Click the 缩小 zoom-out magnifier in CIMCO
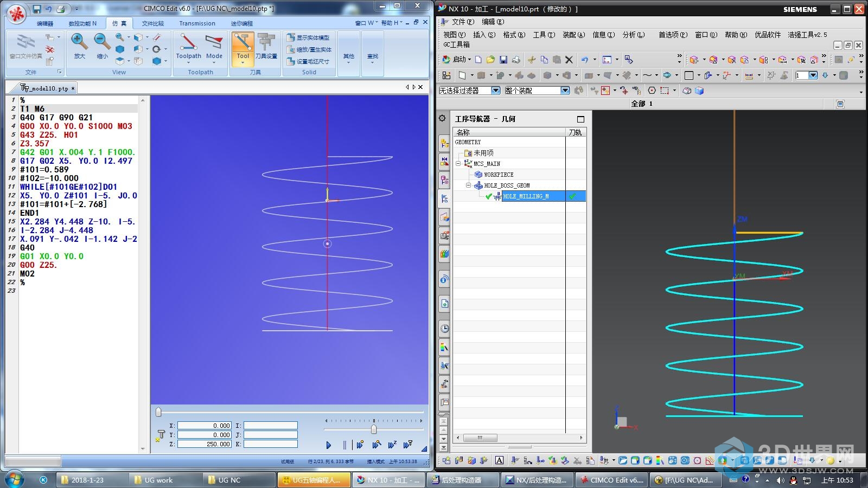 click(102, 46)
